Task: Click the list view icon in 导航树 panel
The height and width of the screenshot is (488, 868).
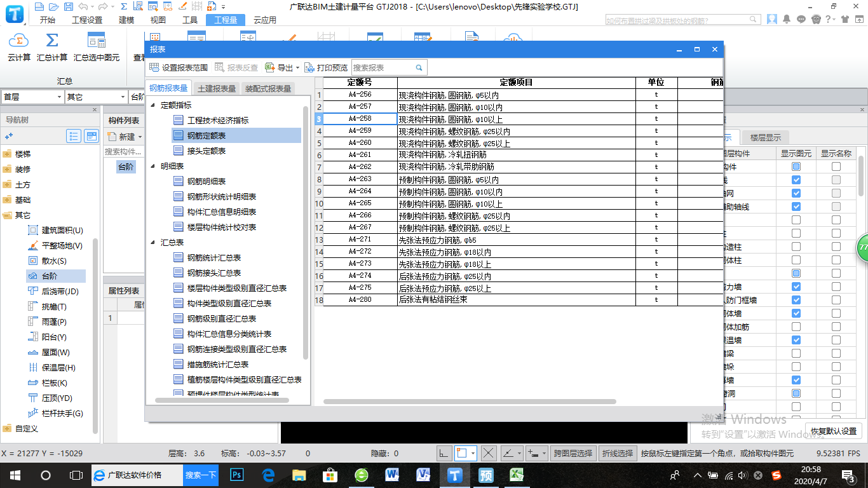Action: [x=74, y=136]
